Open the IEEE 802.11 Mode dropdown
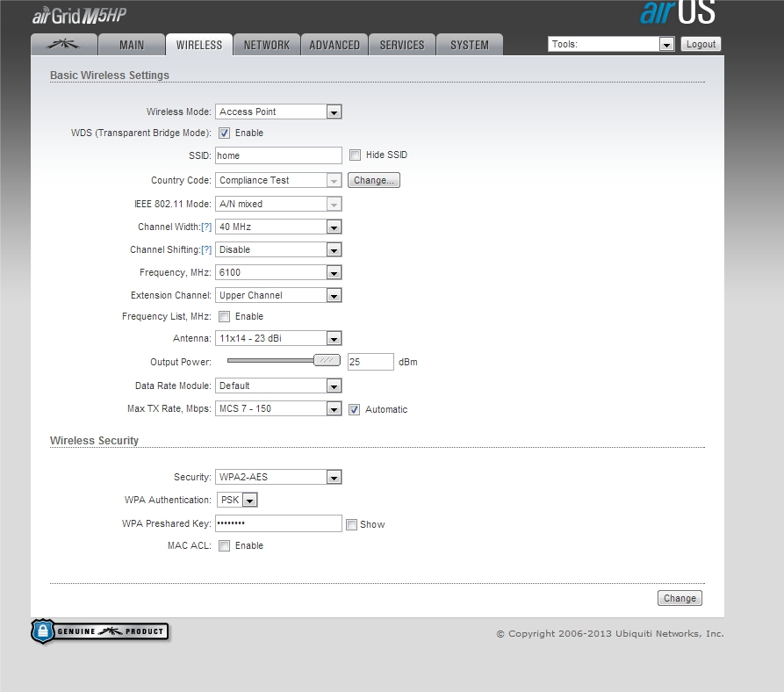The width and height of the screenshot is (784, 692). [278, 204]
